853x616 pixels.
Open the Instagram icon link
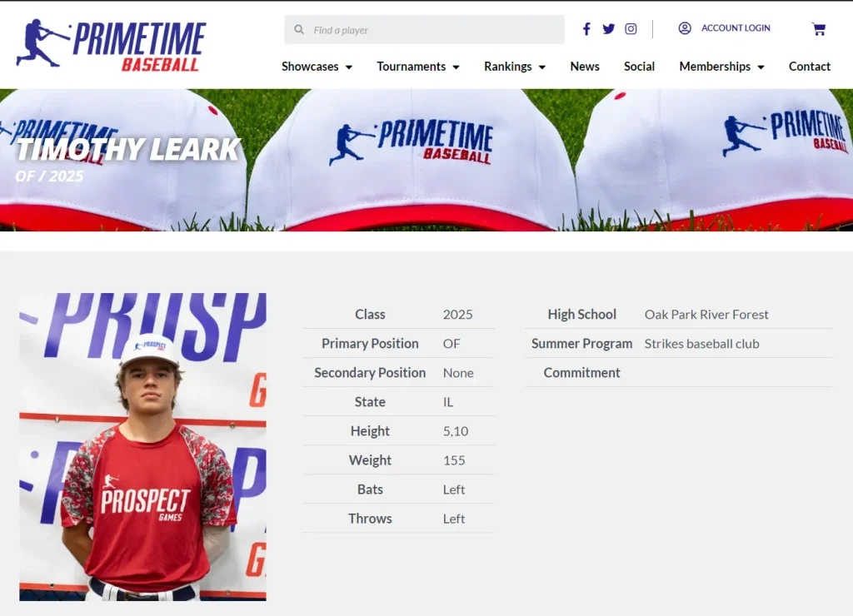coord(631,29)
